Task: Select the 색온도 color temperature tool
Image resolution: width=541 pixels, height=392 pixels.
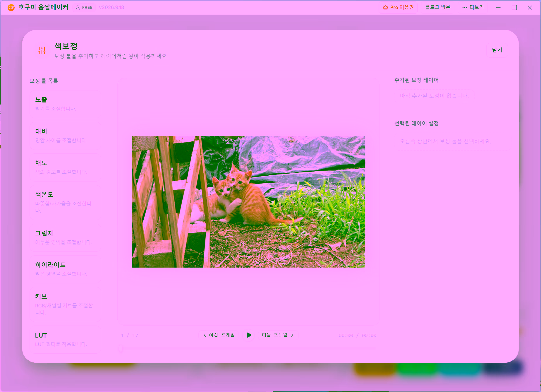Action: coord(65,203)
